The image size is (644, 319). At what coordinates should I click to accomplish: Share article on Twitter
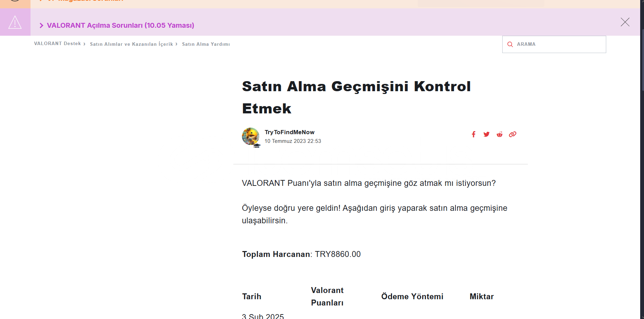tap(487, 134)
